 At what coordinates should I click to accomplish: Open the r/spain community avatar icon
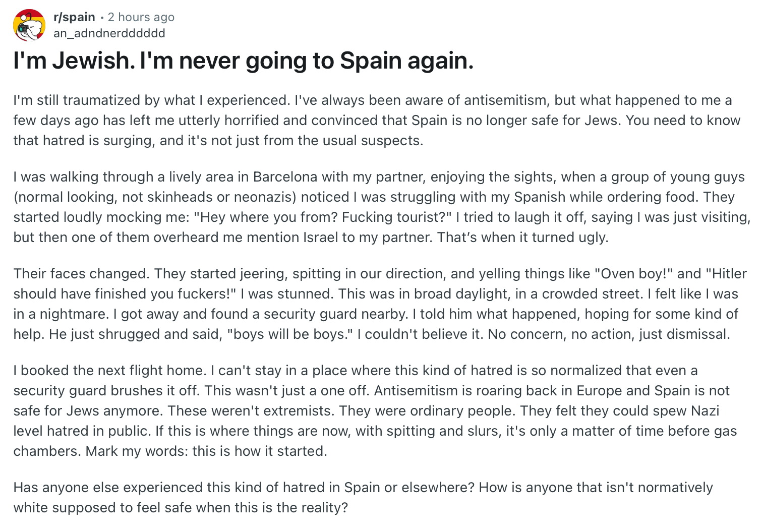click(29, 25)
